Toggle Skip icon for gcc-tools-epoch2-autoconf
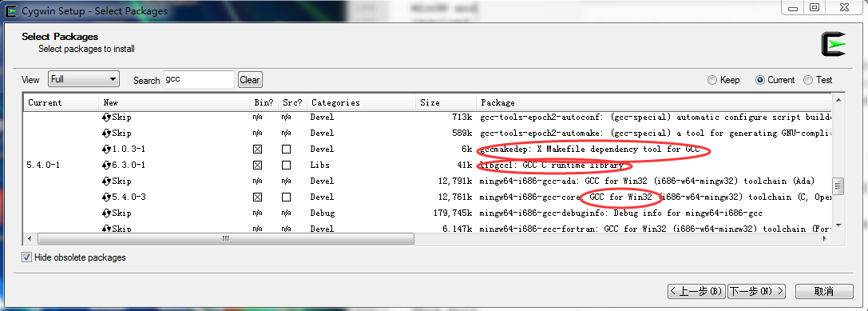This screenshot has height=311, width=868. [107, 118]
